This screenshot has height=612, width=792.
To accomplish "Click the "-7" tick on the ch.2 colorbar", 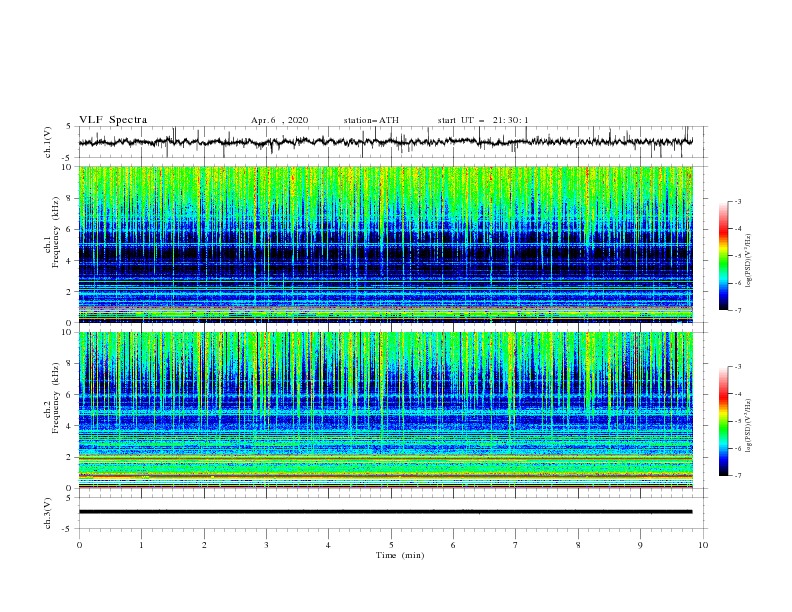I will point(737,476).
